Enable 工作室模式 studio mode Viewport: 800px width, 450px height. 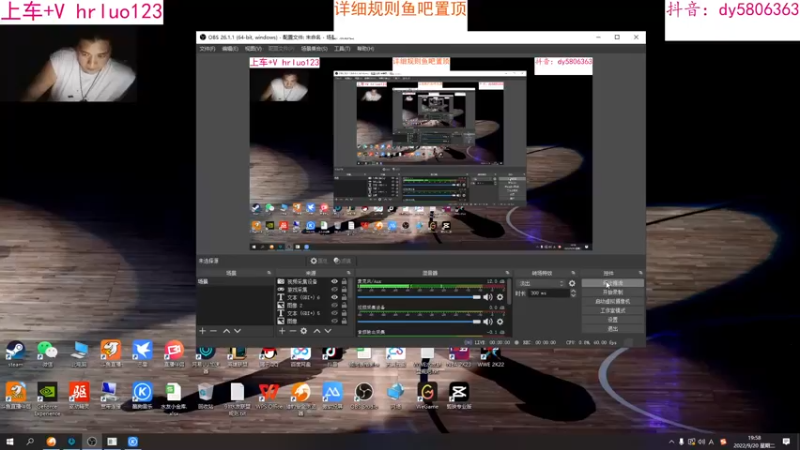tap(613, 311)
